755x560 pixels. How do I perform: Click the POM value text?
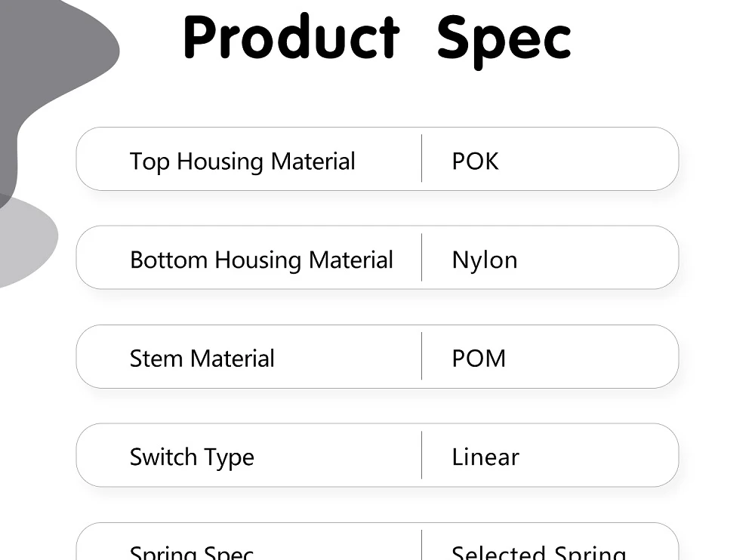479,358
